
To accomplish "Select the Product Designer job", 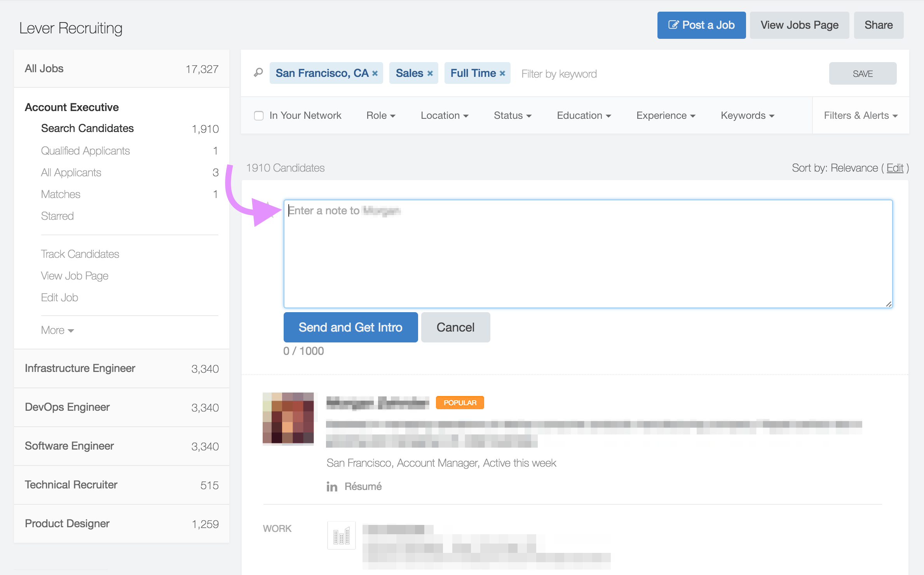I will tap(122, 524).
